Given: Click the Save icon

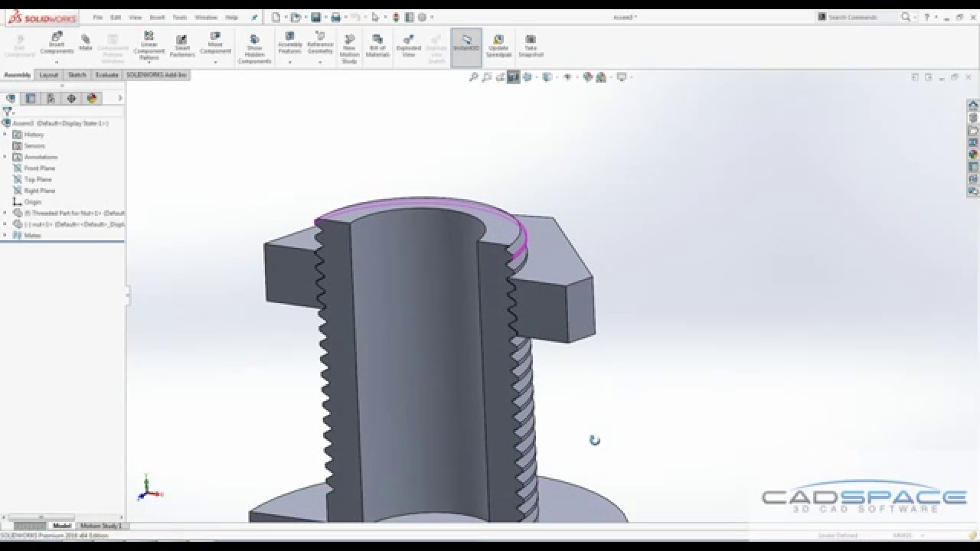Looking at the screenshot, I should pyautogui.click(x=315, y=17).
